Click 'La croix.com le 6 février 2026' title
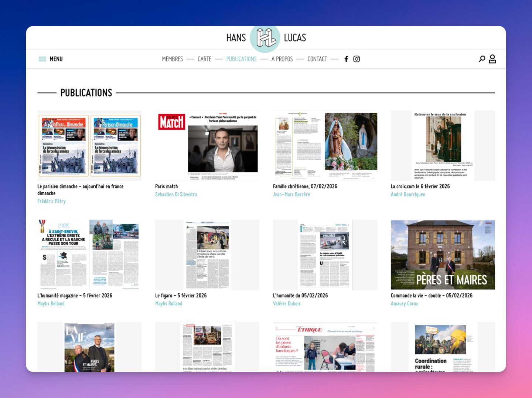The height and width of the screenshot is (398, 532). [420, 186]
